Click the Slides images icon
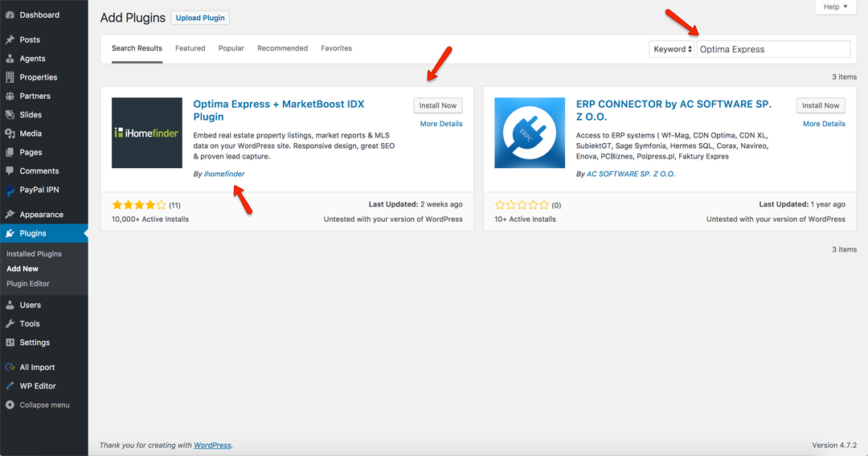 coord(10,115)
